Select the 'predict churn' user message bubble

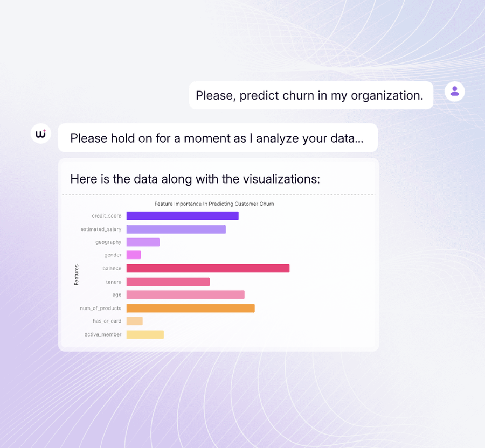(x=311, y=95)
